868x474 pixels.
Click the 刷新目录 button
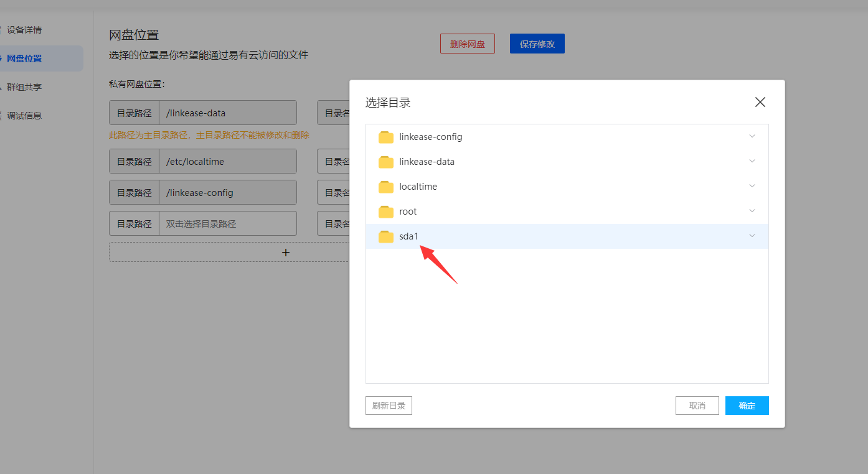389,405
